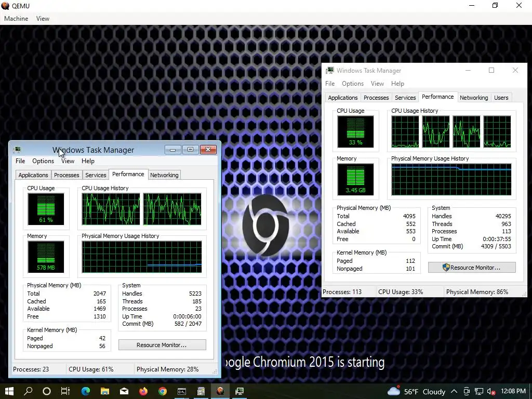Launch Microsoft Edge from taskbar
Image resolution: width=532 pixels, height=399 pixels.
(86, 391)
